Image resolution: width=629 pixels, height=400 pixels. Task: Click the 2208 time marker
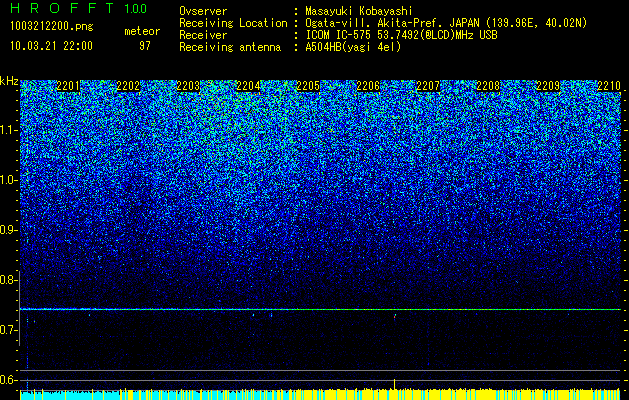(488, 86)
